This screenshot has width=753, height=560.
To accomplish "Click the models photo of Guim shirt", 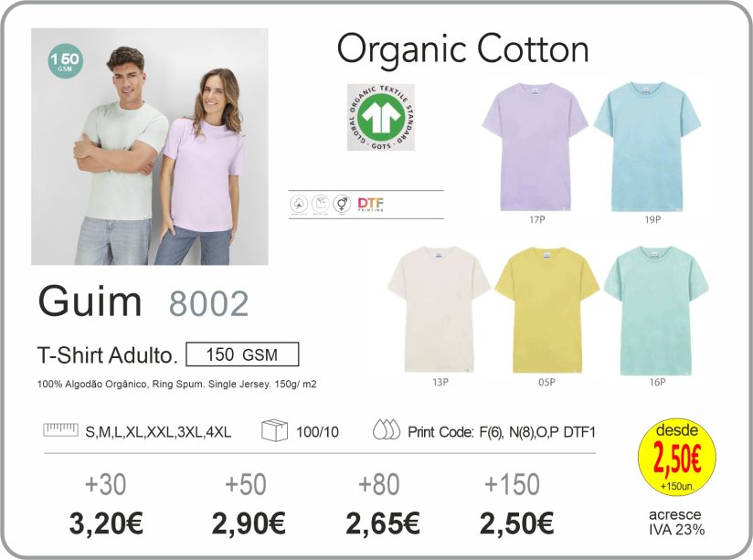I will pos(150,146).
